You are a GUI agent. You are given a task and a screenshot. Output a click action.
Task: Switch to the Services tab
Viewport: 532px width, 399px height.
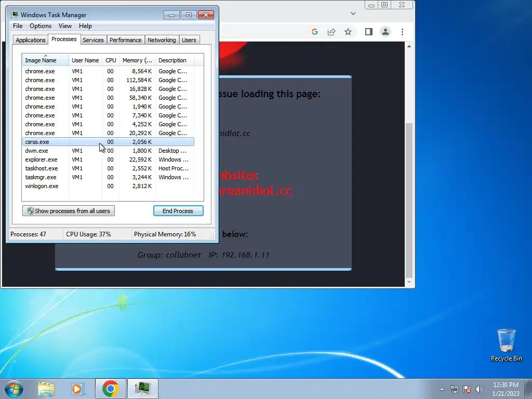(93, 40)
